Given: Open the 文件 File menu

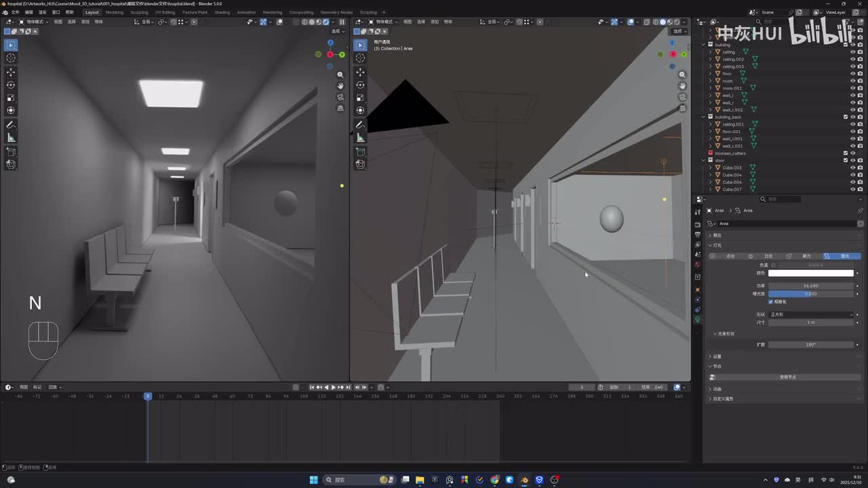Looking at the screenshot, I should point(16,12).
